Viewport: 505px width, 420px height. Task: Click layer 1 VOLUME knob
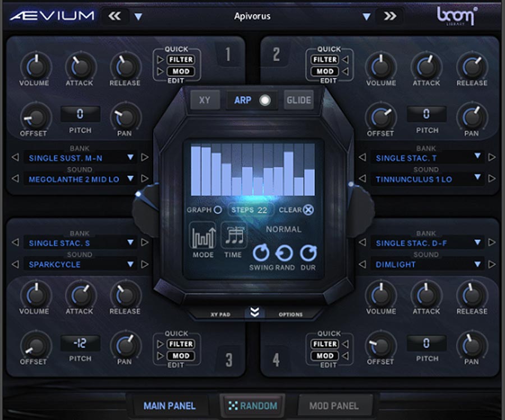click(x=36, y=66)
